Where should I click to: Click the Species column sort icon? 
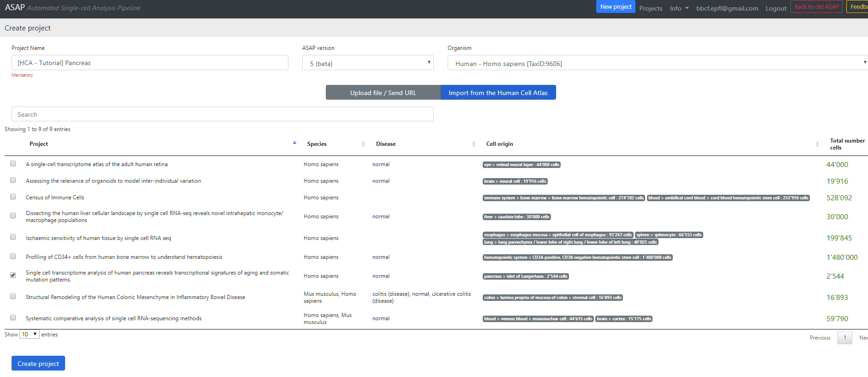tap(363, 144)
